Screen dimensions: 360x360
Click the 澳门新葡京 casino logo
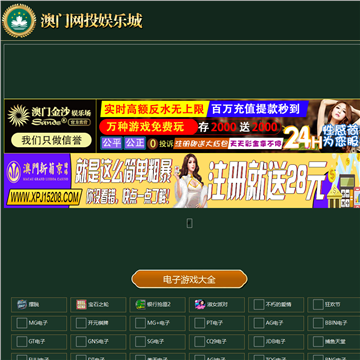point(38,171)
